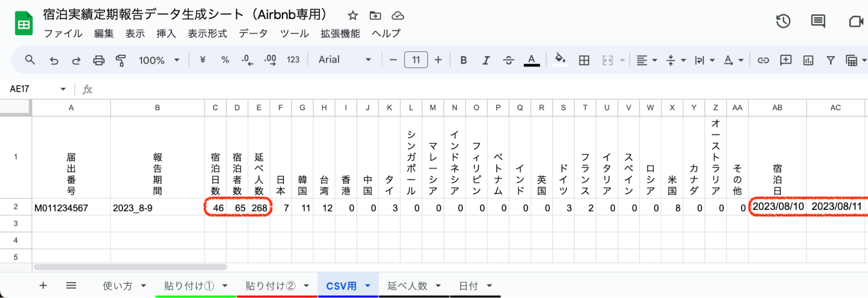This screenshot has height=298, width=868.
Task: Switch to the 延べ人数 sheet tab
Action: 407,285
